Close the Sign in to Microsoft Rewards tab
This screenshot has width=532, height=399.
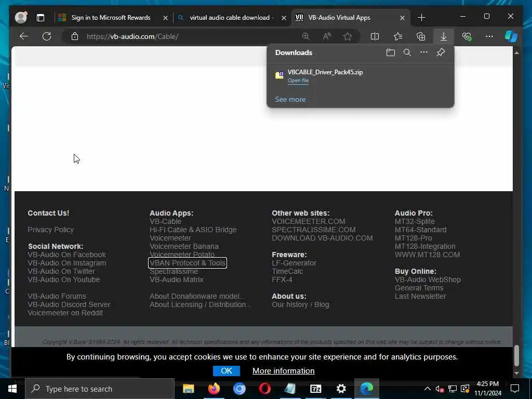(x=165, y=18)
